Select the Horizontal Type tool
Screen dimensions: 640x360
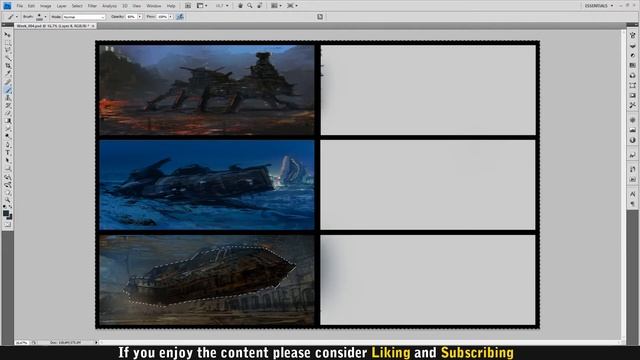point(7,152)
